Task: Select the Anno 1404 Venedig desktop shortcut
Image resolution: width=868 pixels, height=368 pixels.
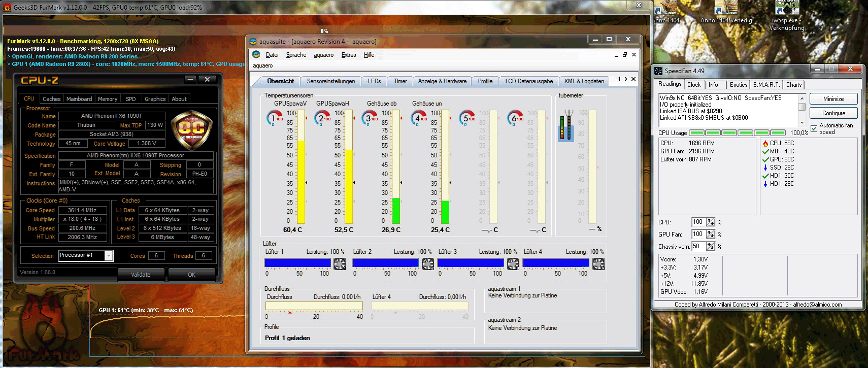Action: point(726,12)
